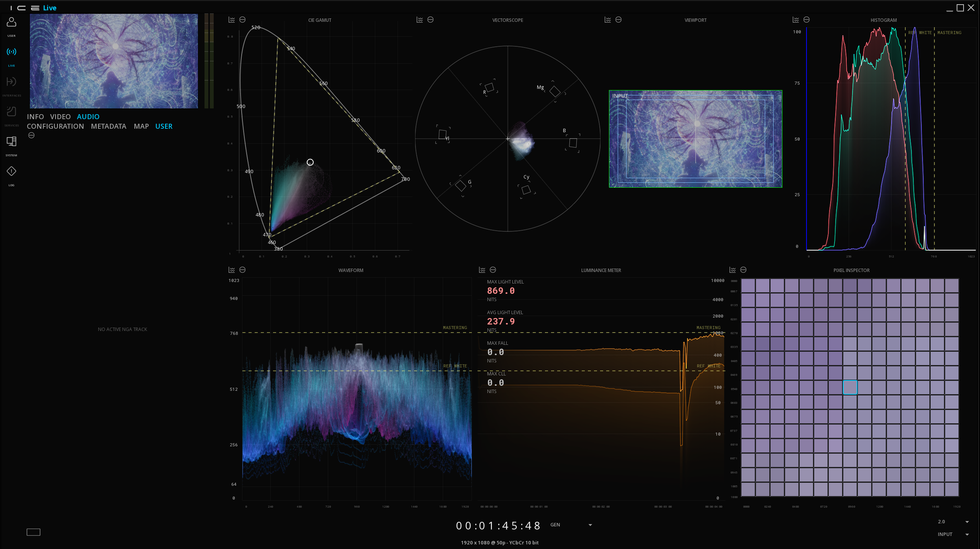Open the System sidebar icon
Screen dimensions: 980x549
[x=11, y=141]
